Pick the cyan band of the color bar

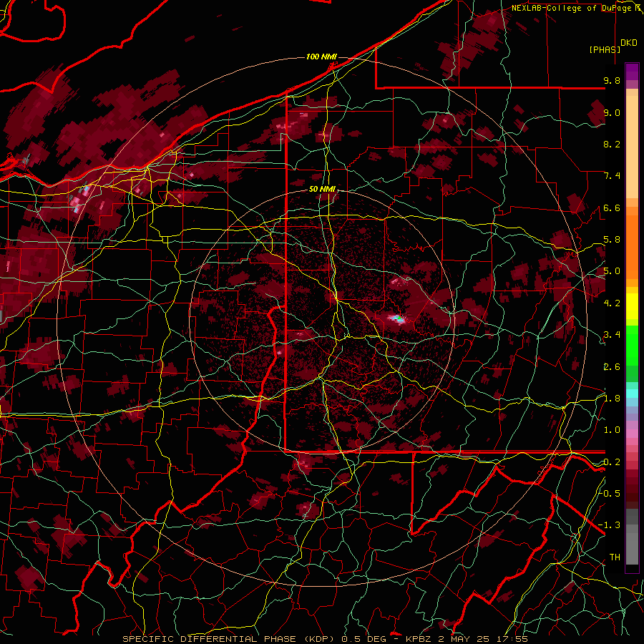tap(632, 394)
